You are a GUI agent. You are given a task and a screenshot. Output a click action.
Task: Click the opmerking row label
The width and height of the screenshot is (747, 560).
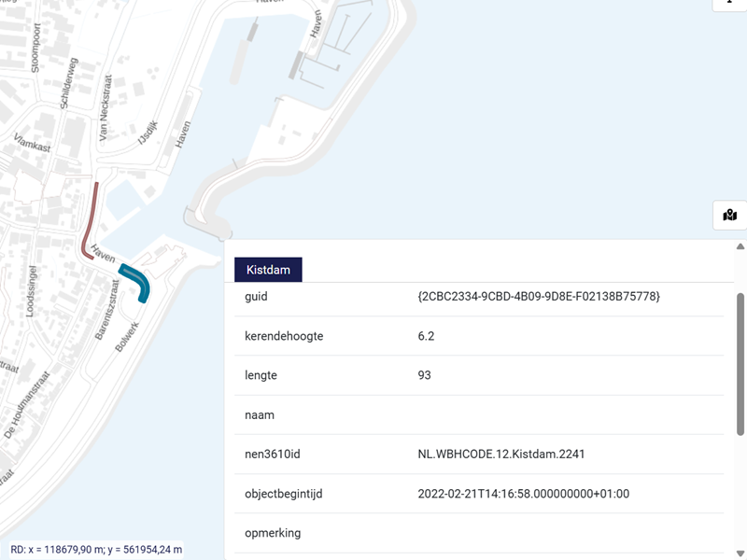tap(273, 533)
